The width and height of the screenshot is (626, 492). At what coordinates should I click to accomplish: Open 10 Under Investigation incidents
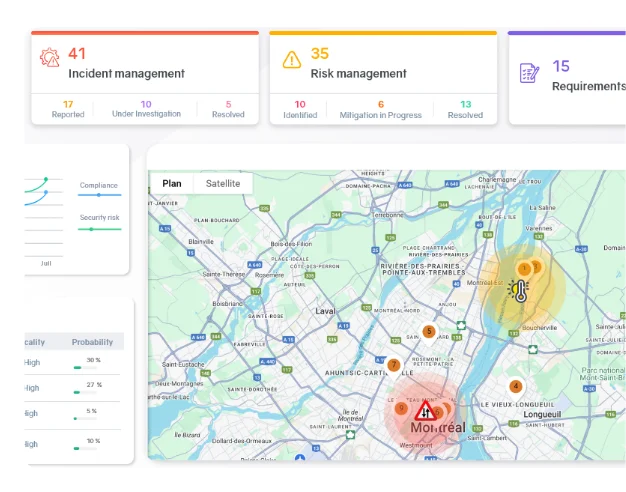click(145, 109)
